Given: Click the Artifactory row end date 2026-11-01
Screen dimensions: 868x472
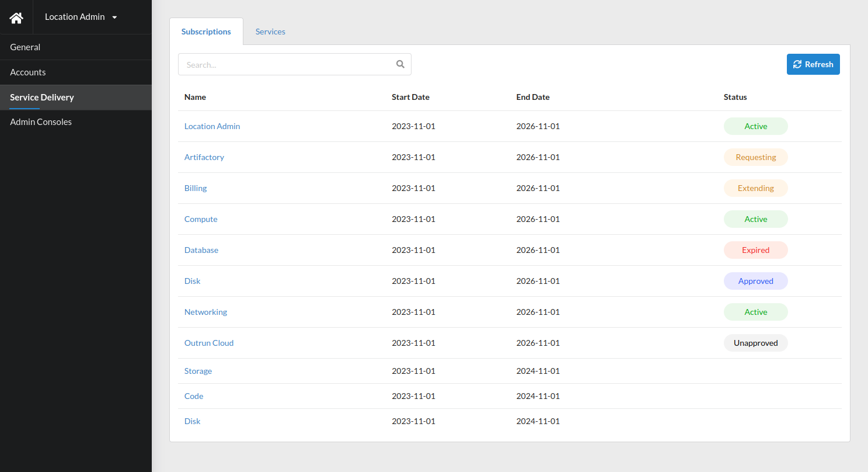Looking at the screenshot, I should point(538,157).
